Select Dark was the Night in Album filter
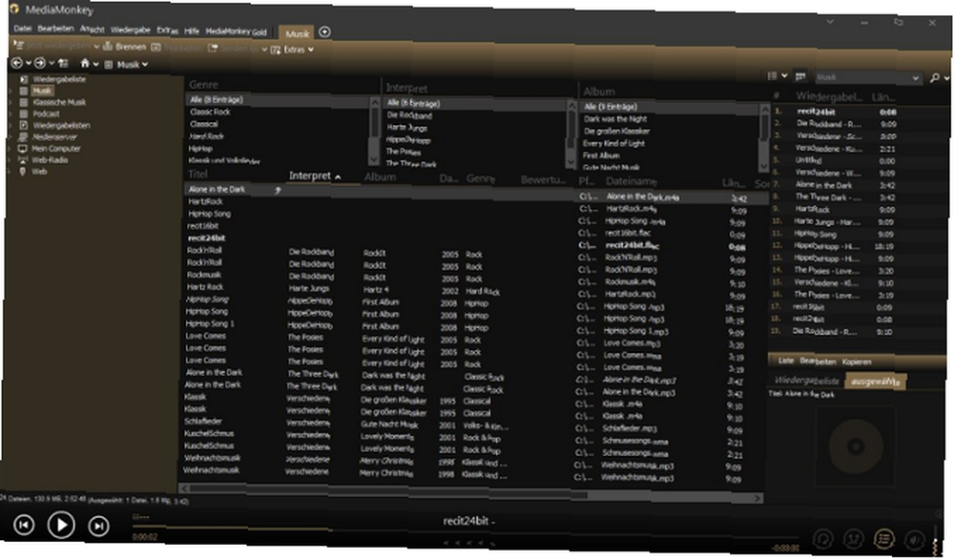The image size is (954, 560). [x=615, y=118]
